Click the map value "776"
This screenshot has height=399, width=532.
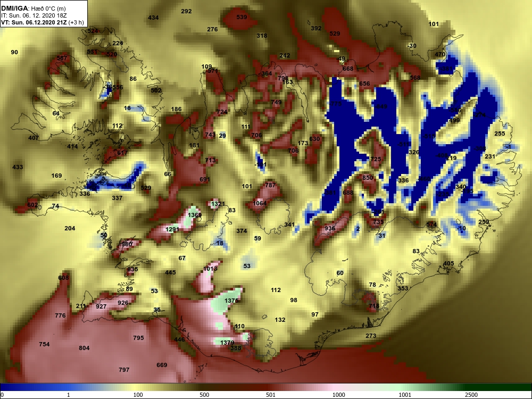click(x=60, y=315)
